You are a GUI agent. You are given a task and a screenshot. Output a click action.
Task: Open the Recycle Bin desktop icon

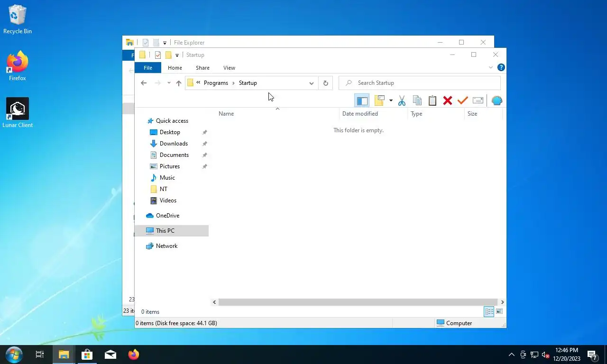click(x=18, y=19)
